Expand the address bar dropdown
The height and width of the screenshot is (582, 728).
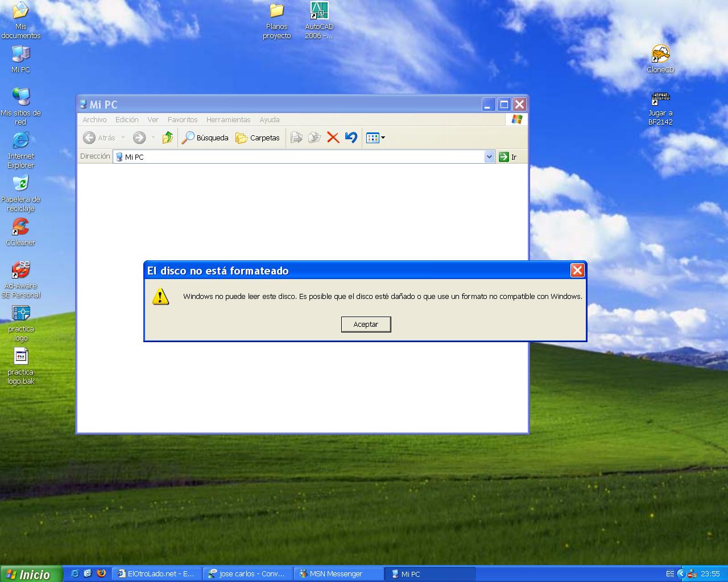(489, 157)
